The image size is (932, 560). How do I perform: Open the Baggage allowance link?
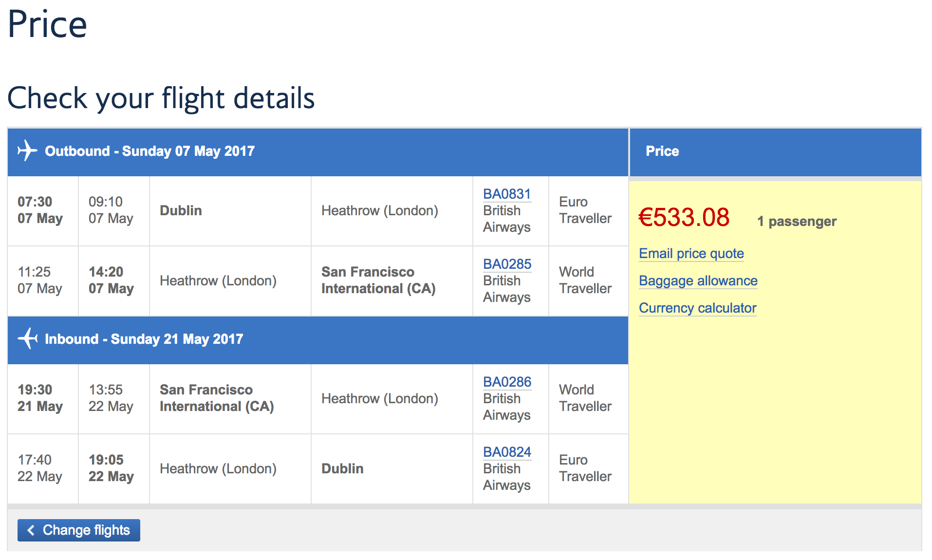coord(698,280)
